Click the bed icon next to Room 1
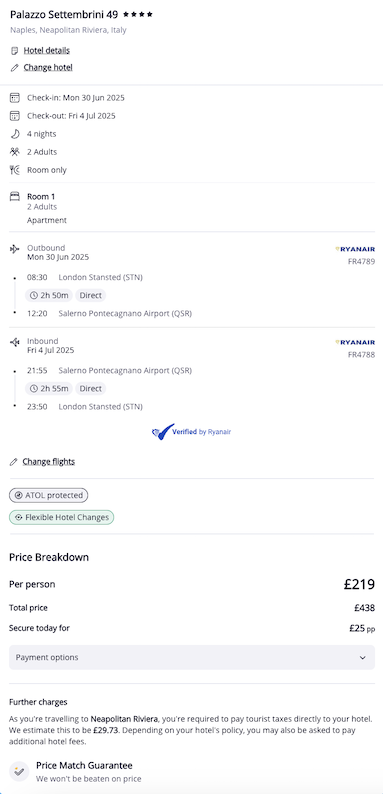Image resolution: width=383 pixels, height=794 pixels. pos(15,196)
